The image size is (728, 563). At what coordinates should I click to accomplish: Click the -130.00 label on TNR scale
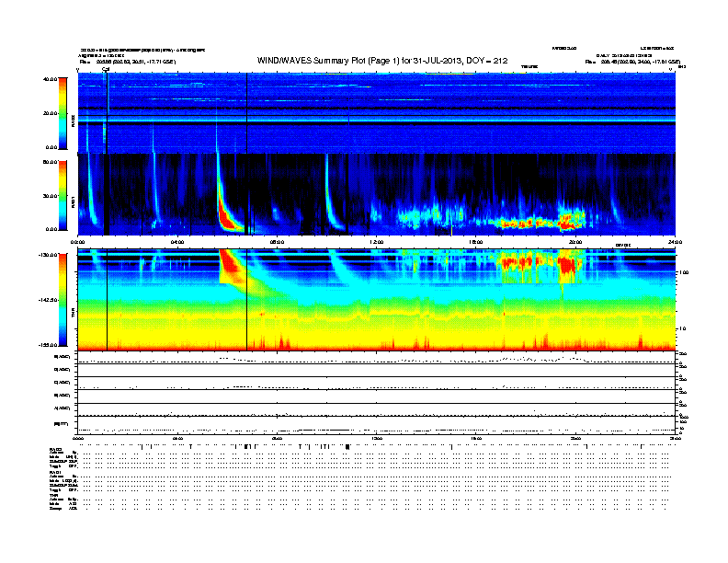[48, 255]
